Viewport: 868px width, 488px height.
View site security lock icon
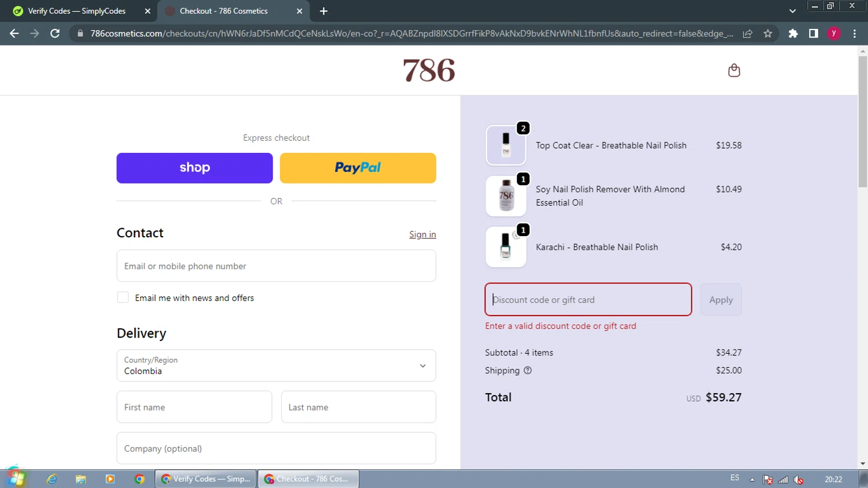pyautogui.click(x=80, y=34)
